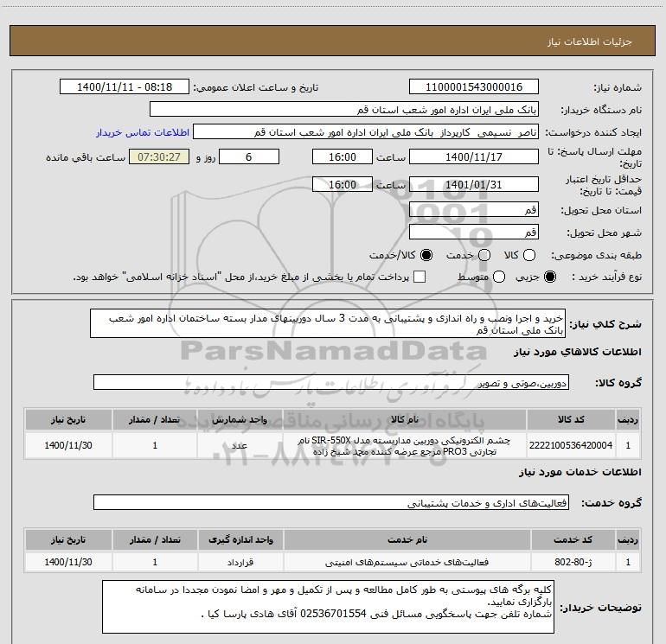This screenshot has height=644, width=666.
Task: Open the اطلاعات تماس خریدار link
Action: click(x=143, y=132)
